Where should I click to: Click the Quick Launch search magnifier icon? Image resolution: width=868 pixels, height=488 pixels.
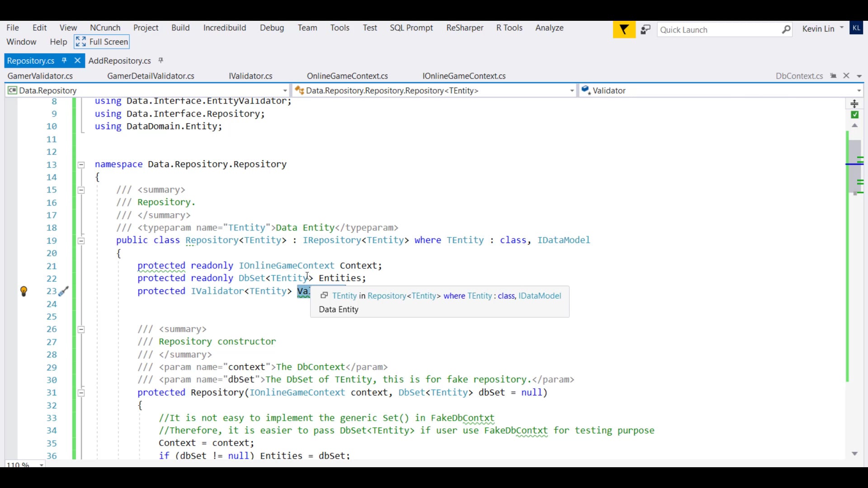[786, 30]
